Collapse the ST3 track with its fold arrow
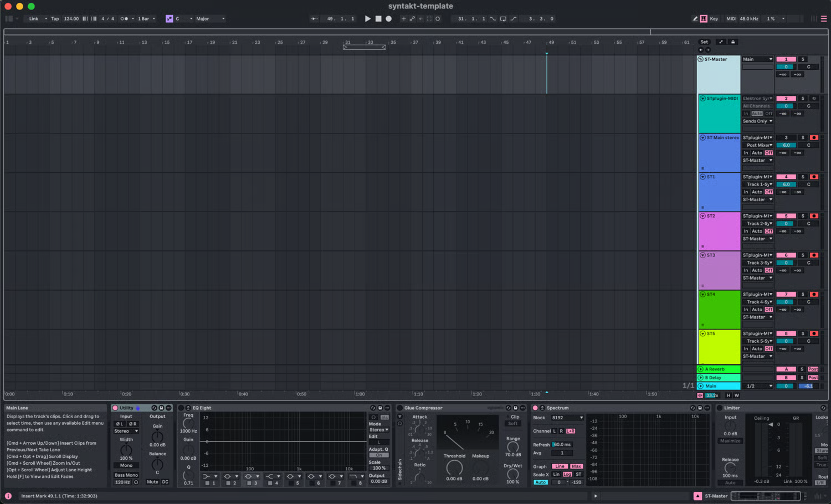This screenshot has width=831, height=504. tap(702, 255)
